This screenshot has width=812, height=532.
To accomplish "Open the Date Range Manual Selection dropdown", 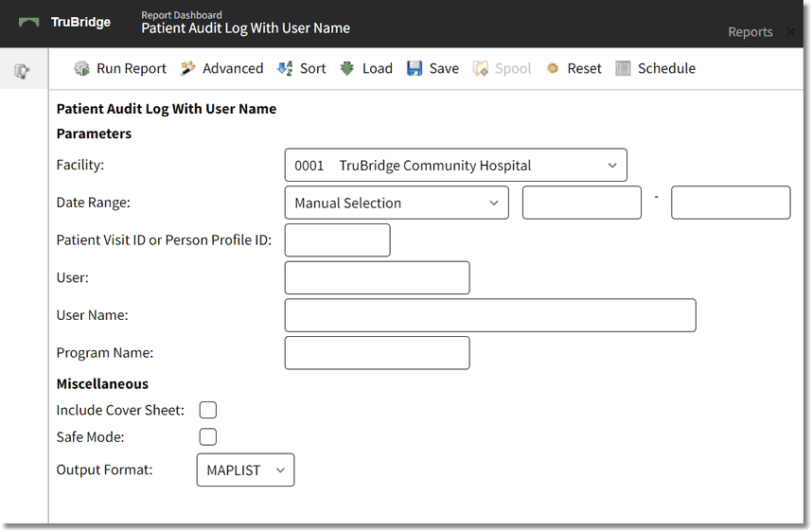I will [x=397, y=203].
